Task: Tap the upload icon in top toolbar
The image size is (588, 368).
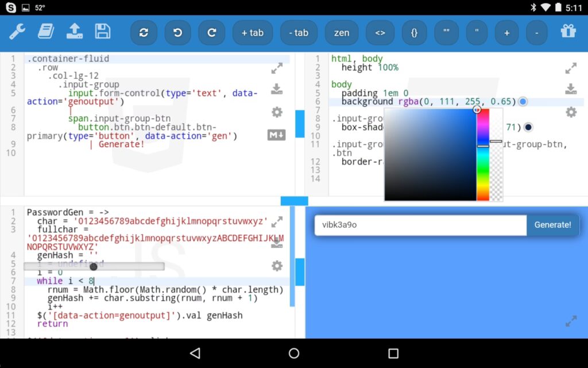Action: tap(74, 32)
